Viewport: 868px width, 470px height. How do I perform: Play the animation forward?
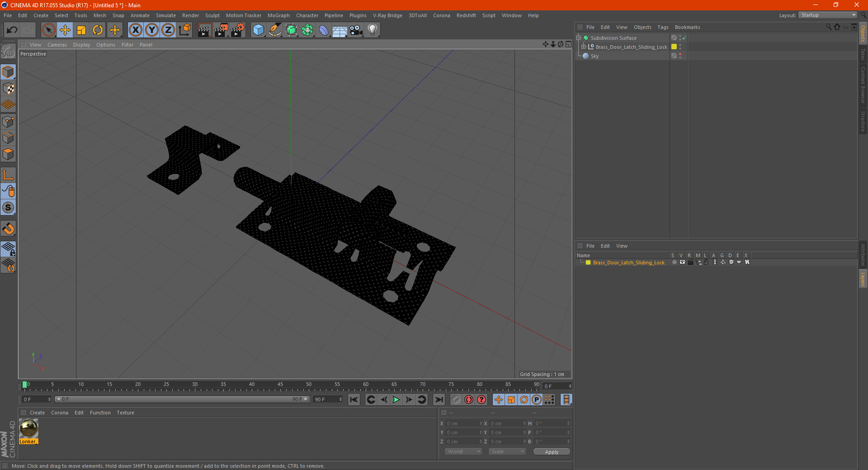point(396,399)
